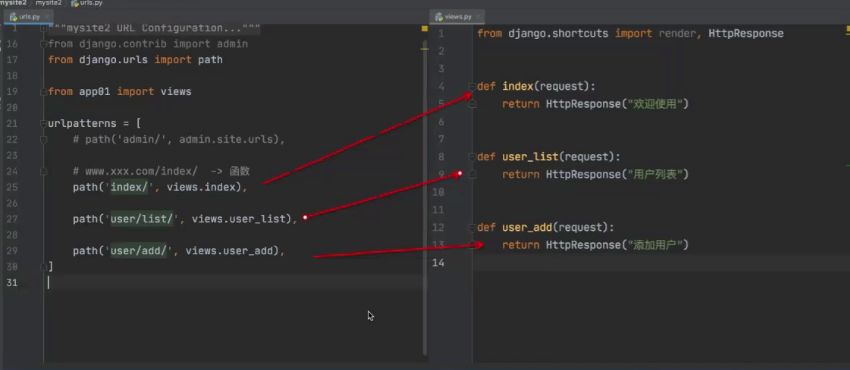850x370 pixels.
Task: Click the 'user/add/' route string
Action: [139, 251]
